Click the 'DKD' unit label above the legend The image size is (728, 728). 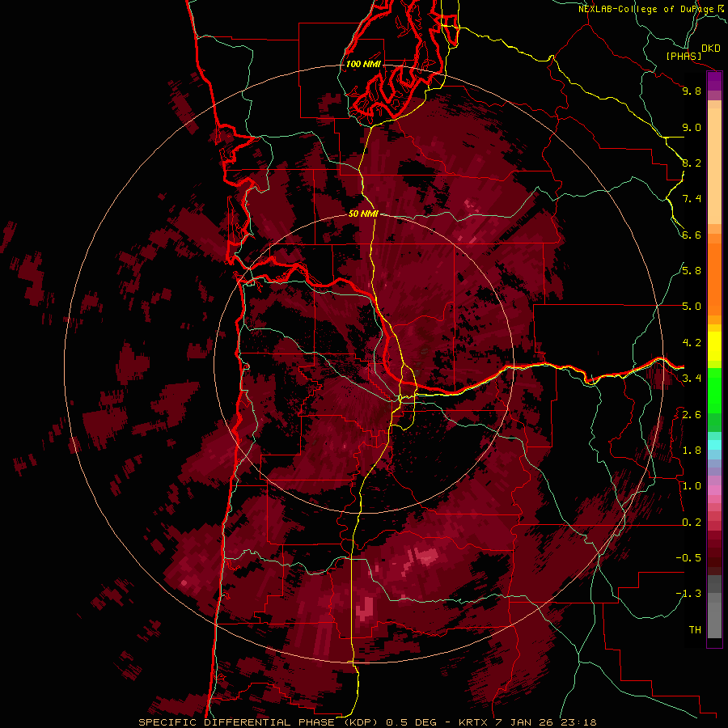(x=710, y=49)
